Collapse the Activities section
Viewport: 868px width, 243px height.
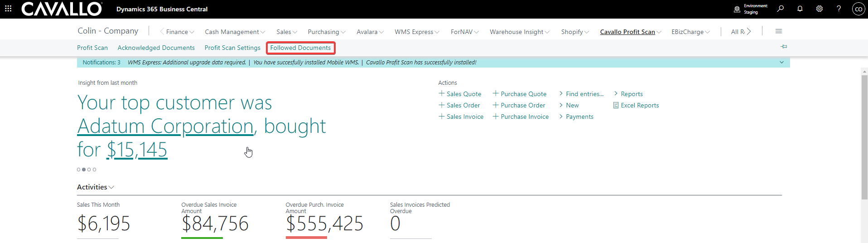[95, 187]
